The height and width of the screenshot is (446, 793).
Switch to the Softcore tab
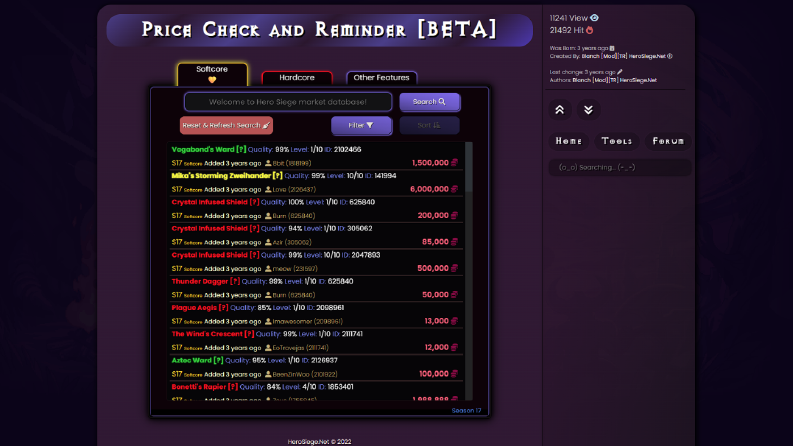tap(212, 74)
